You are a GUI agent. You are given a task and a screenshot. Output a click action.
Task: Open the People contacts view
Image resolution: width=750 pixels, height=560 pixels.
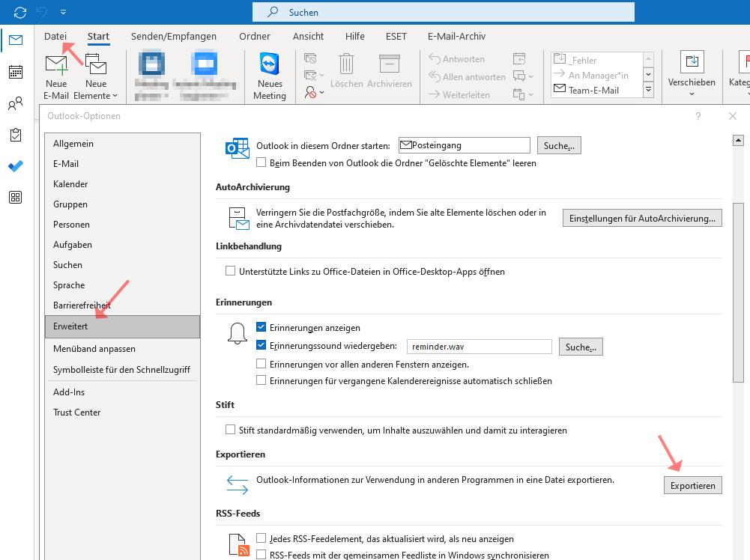coord(15,103)
